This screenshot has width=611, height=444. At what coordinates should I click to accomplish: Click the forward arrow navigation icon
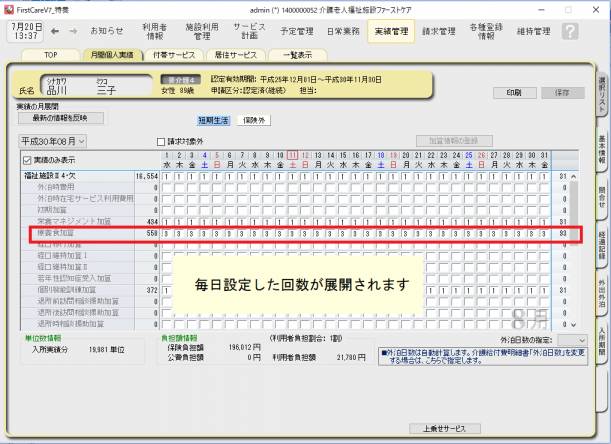point(73,31)
